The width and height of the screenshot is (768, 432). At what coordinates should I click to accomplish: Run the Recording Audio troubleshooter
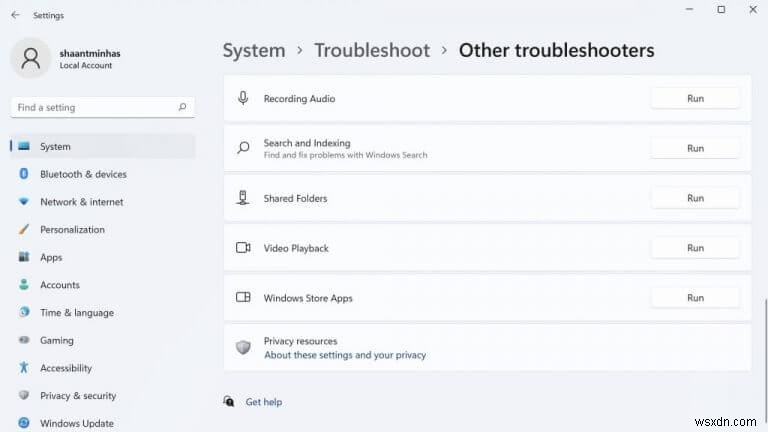[x=695, y=99]
